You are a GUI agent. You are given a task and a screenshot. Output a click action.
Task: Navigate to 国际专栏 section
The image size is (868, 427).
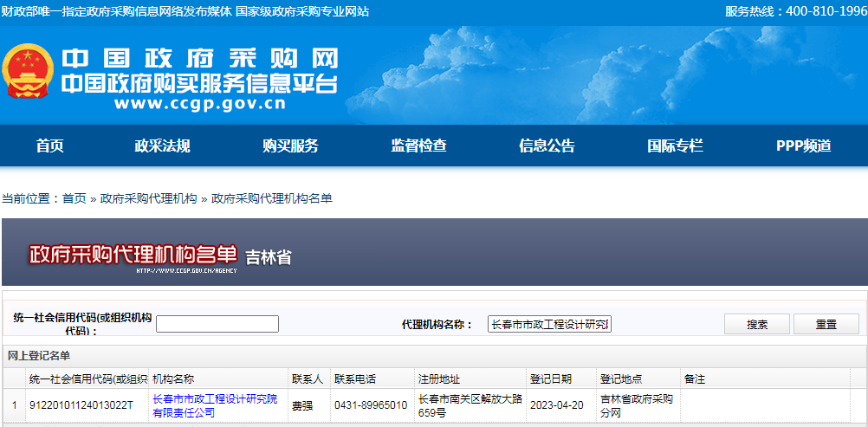coord(675,146)
